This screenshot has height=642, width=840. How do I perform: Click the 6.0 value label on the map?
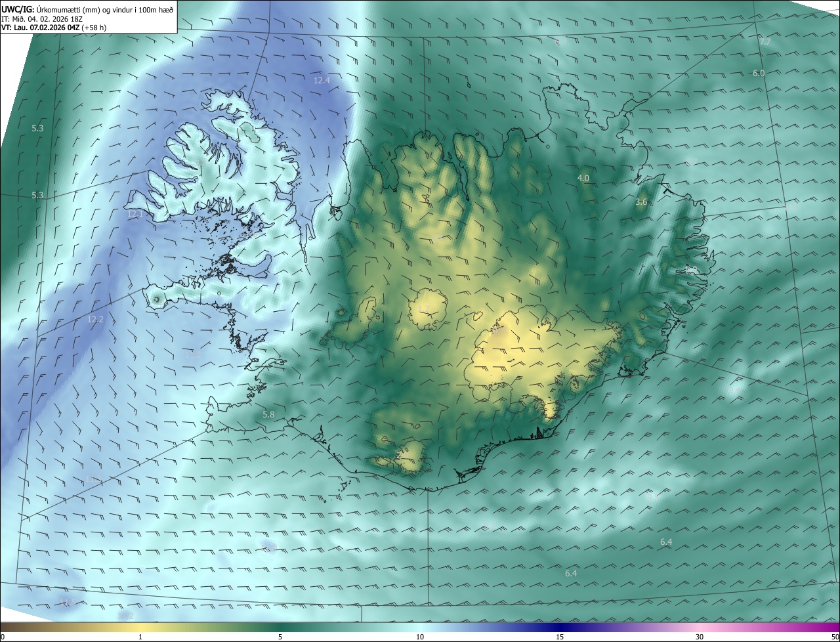pyautogui.click(x=759, y=74)
